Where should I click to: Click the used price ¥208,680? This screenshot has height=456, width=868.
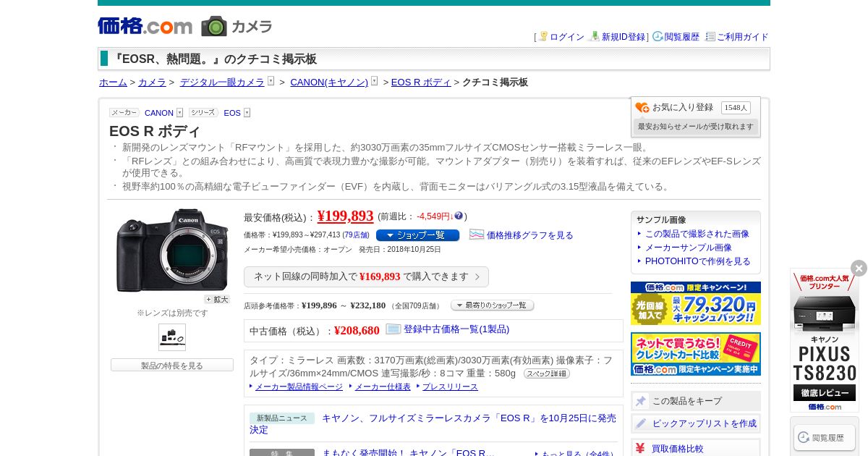(x=357, y=331)
